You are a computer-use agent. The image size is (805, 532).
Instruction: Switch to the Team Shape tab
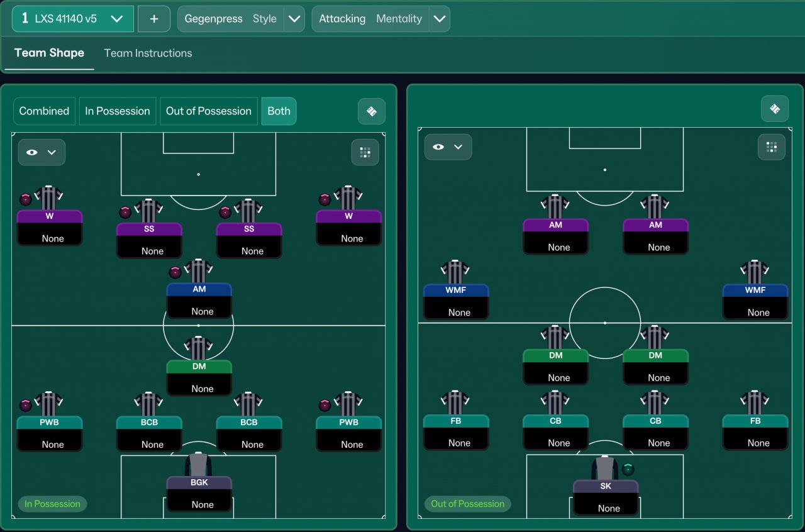click(x=49, y=53)
